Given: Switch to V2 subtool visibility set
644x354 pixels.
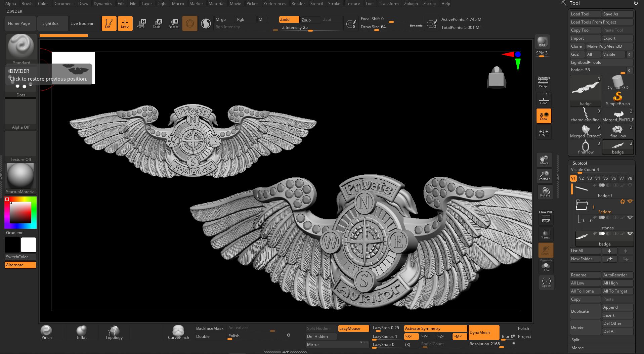Looking at the screenshot, I should pos(581,178).
